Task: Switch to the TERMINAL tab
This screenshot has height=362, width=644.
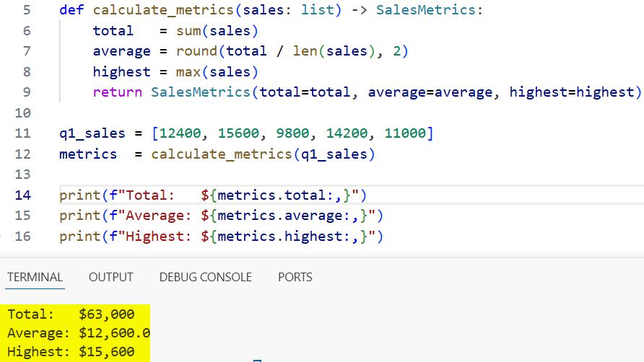Action: point(35,277)
